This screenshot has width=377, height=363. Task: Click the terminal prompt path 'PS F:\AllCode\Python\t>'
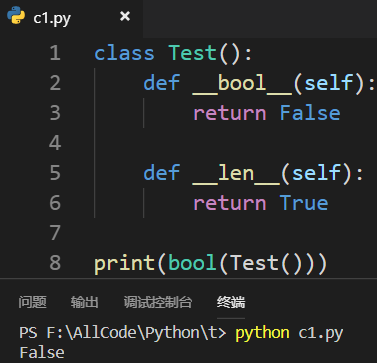point(123,333)
